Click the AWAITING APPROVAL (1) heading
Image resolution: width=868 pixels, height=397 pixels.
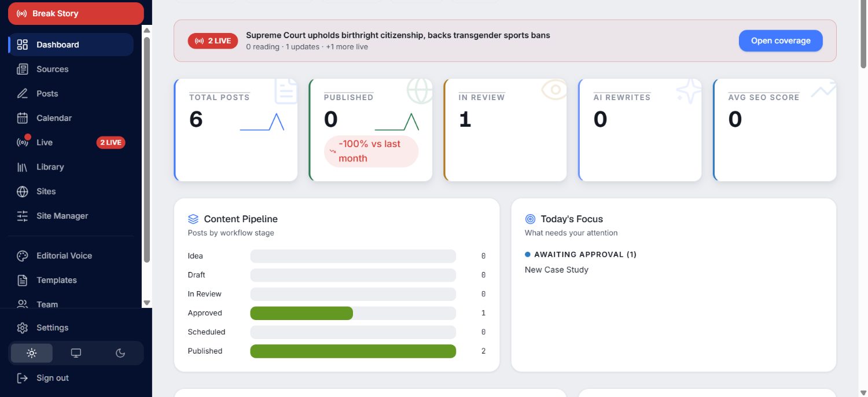585,255
